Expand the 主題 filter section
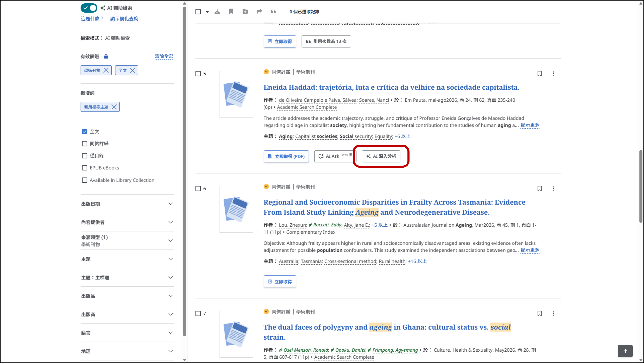Viewport: 644px width, 363px height. [127, 259]
